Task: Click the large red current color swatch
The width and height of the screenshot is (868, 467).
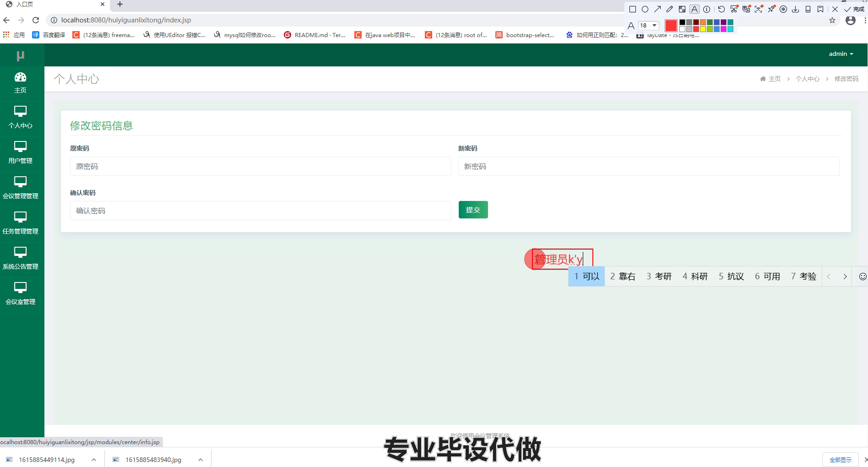Action: pos(671,26)
